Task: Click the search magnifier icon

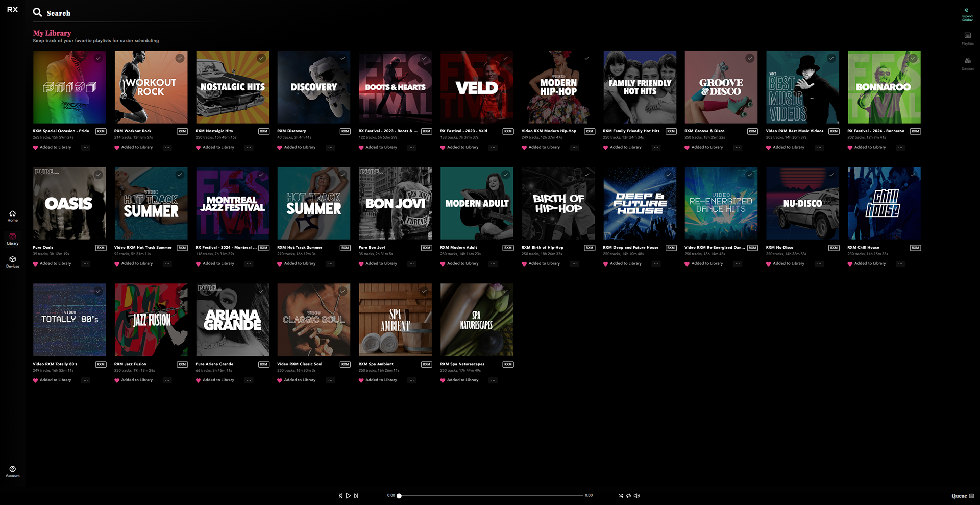Action: (37, 12)
